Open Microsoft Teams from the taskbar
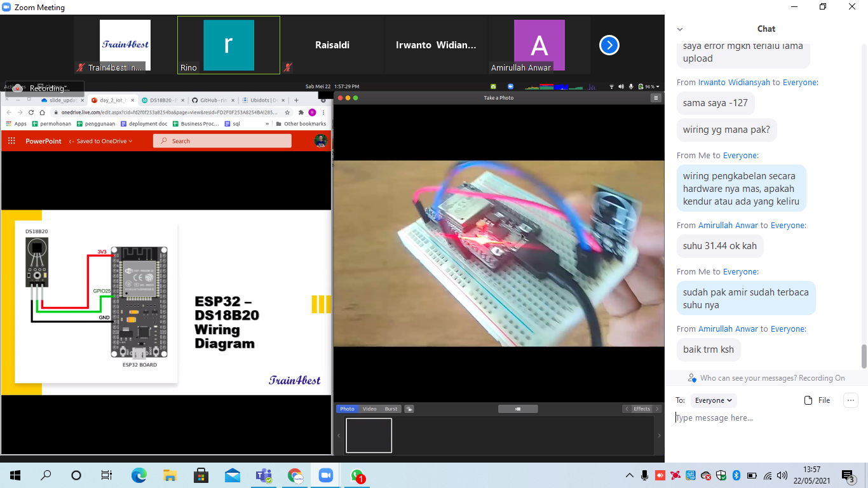Viewport: 868px width, 488px height. coord(264,475)
